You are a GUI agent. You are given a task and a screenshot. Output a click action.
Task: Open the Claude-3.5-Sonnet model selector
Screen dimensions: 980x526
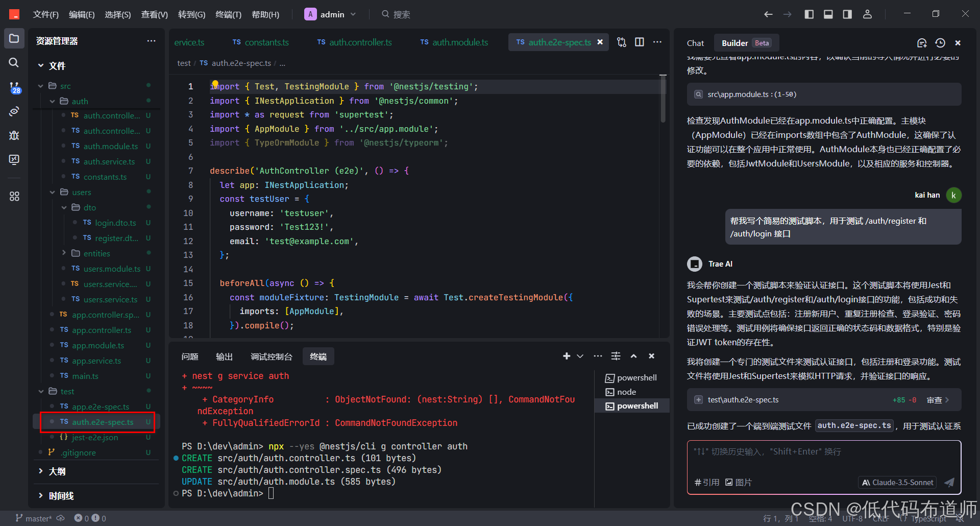coord(897,482)
